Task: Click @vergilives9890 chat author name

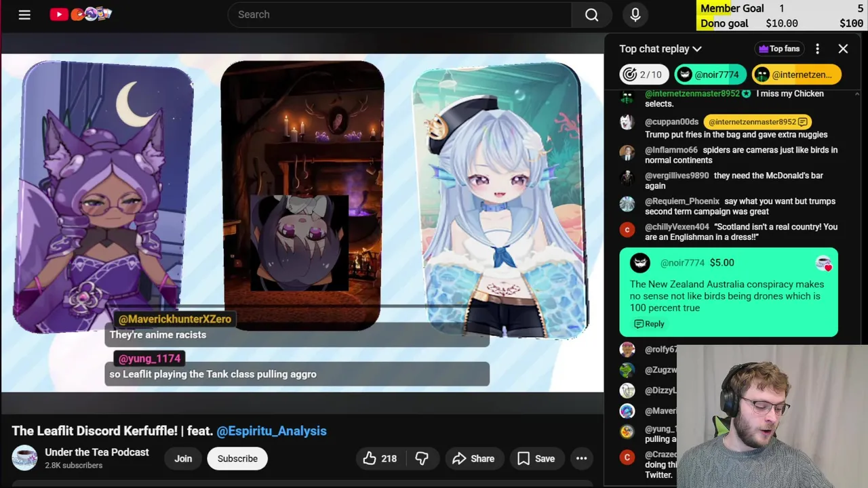Action: pyautogui.click(x=677, y=176)
